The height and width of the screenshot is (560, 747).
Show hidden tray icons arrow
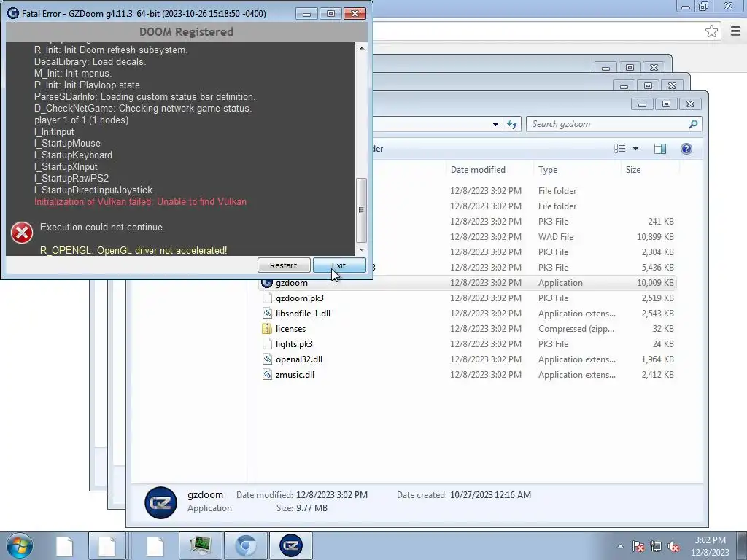620,547
